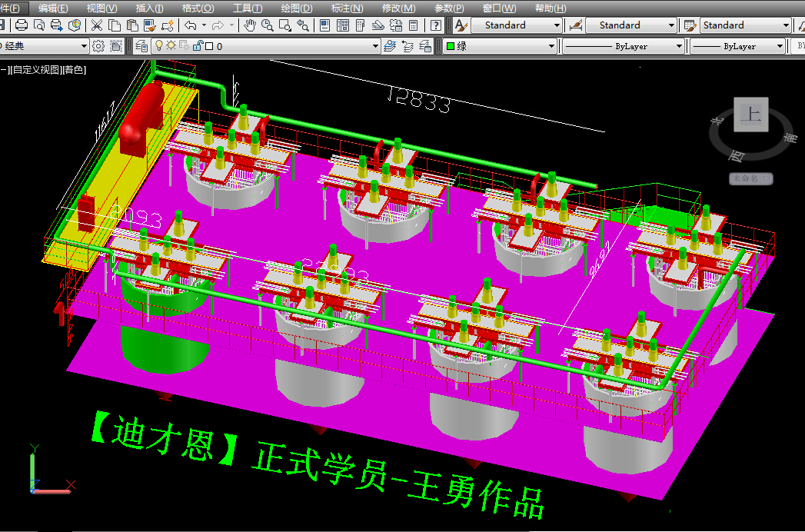
Task: Click the Undo arrow icon
Action: (x=191, y=25)
